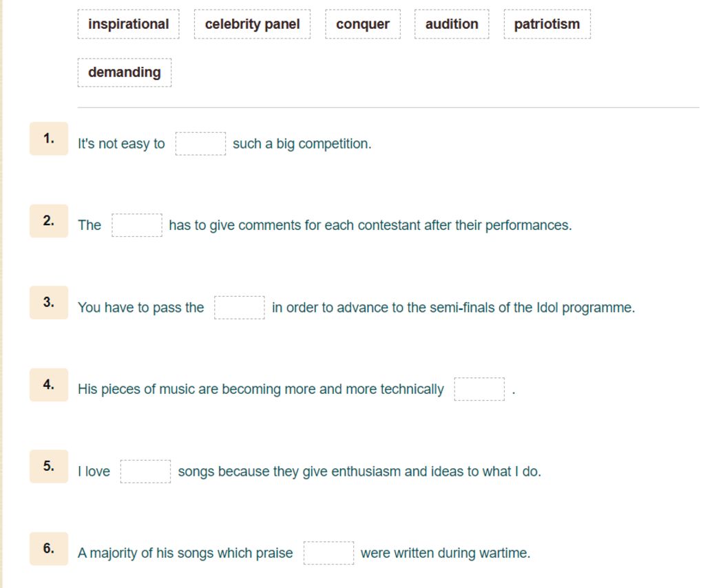Viewport: 705px width, 588px height.
Task: Pick the "demanding" word chip
Action: click(x=125, y=72)
